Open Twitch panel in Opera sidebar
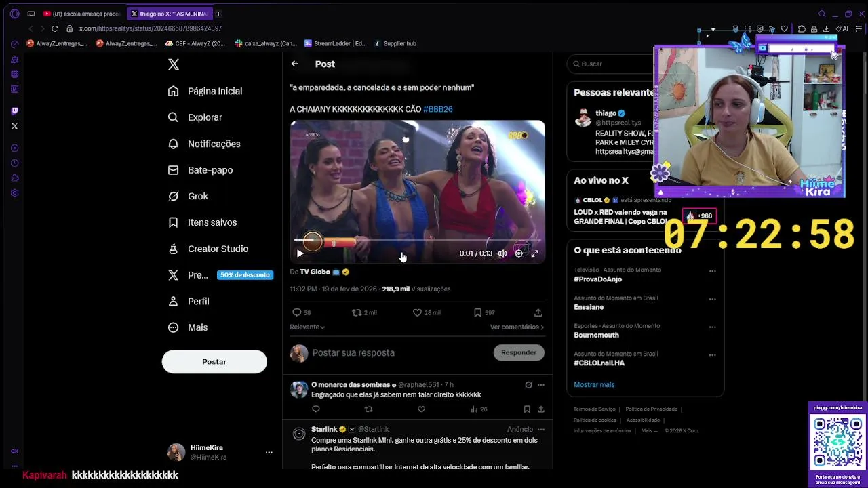Screen dimensions: 868x488 (x=14, y=110)
